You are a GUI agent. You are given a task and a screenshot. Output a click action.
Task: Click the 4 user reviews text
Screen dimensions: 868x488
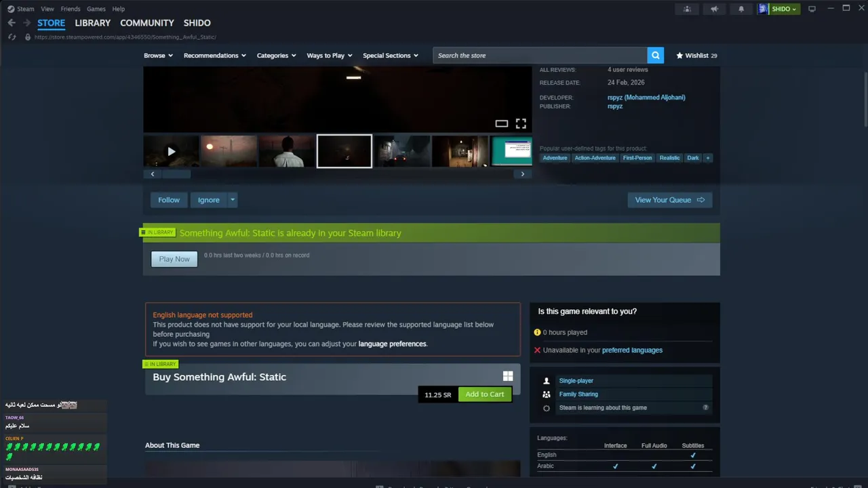tap(627, 70)
